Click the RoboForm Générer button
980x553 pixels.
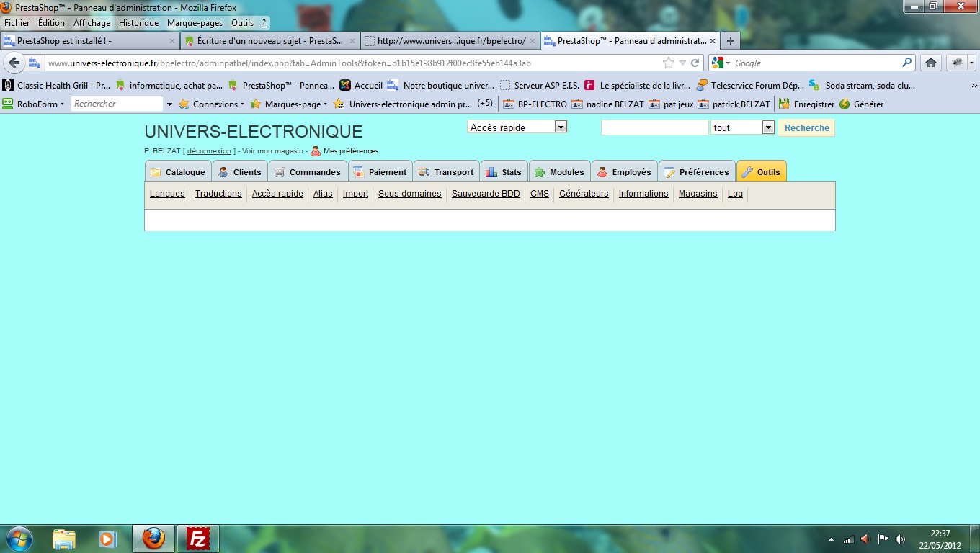861,104
